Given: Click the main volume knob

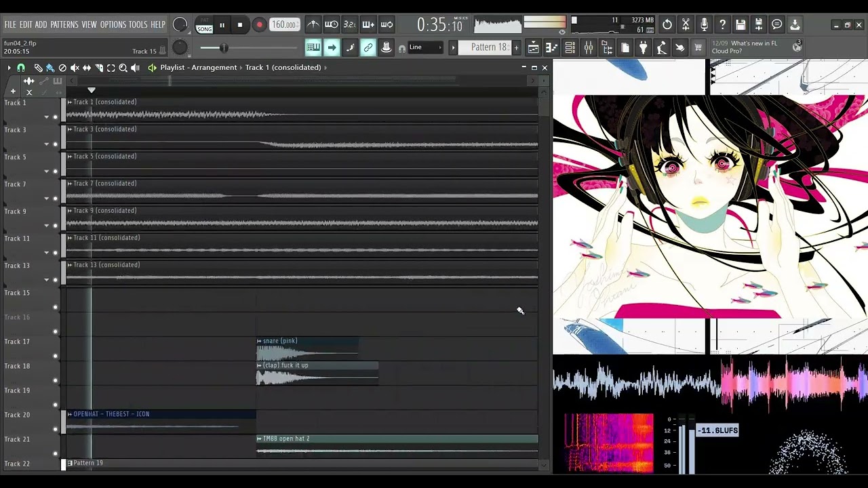Looking at the screenshot, I should [x=180, y=25].
